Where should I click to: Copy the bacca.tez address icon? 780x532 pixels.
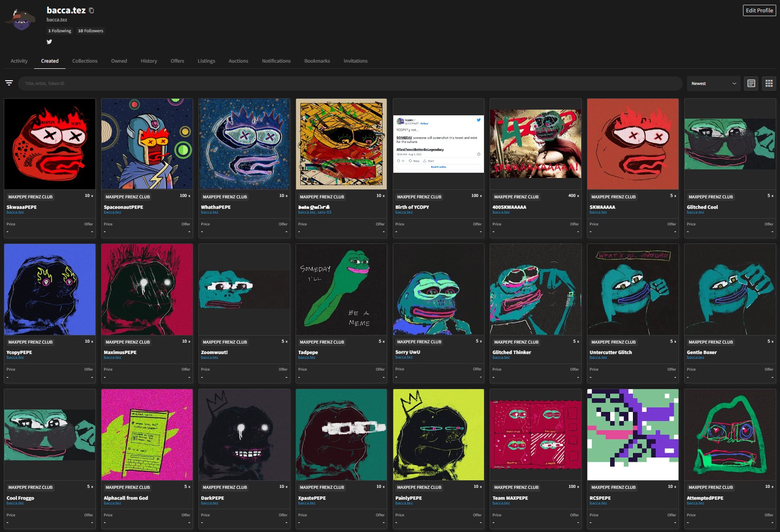click(x=92, y=10)
